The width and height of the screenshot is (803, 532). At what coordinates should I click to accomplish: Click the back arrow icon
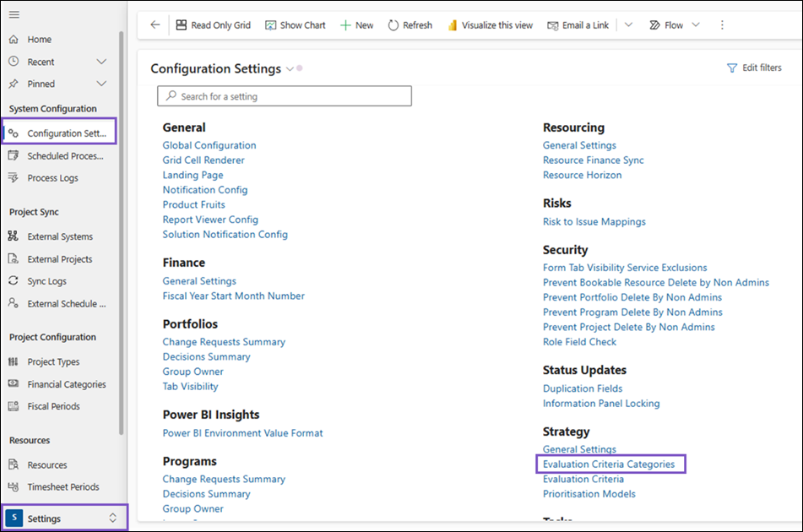click(x=155, y=25)
